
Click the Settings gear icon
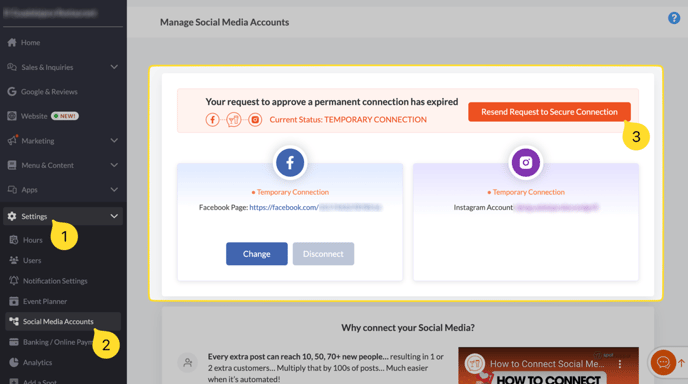(x=12, y=216)
